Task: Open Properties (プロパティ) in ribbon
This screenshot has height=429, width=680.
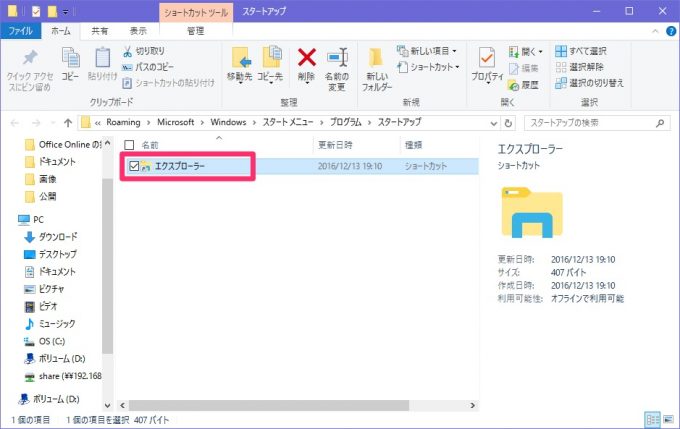Action: 487,65
